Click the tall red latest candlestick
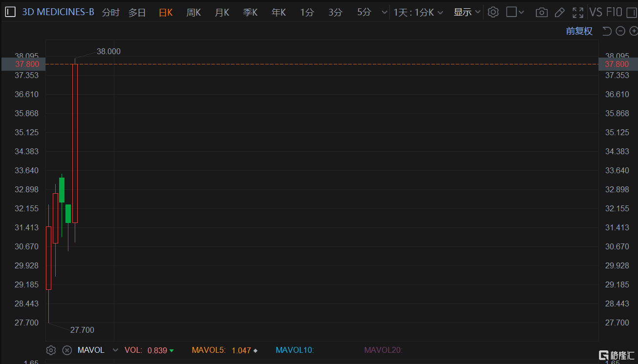Image resolution: width=638 pixels, height=364 pixels. coord(75,143)
